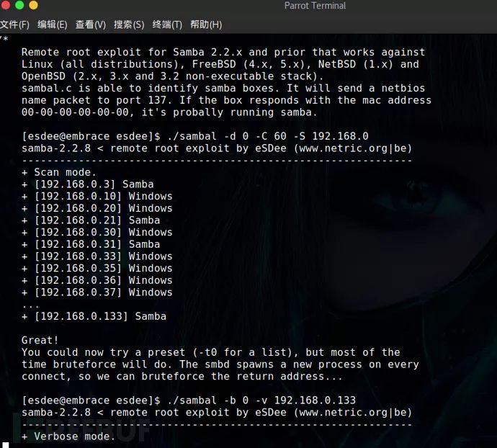Click the command './sambal -b 0 -v 192.168.0.133'
The image size is (497, 448).
click(x=261, y=400)
